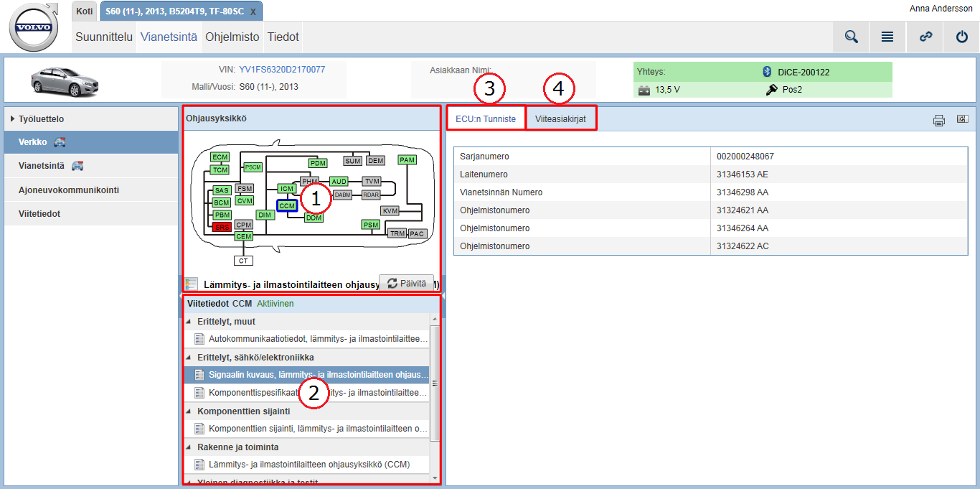Select Viitetiedot in the sidebar

pyautogui.click(x=91, y=214)
